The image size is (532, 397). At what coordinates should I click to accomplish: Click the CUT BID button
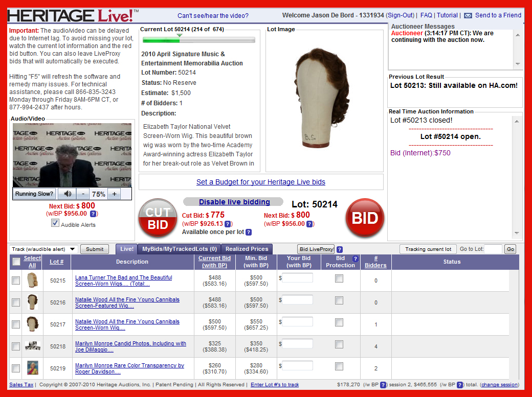click(158, 218)
